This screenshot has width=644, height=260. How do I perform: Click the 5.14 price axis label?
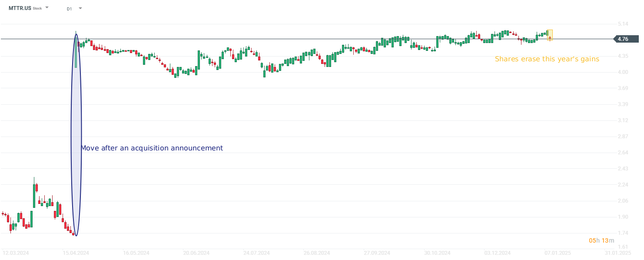pos(623,24)
